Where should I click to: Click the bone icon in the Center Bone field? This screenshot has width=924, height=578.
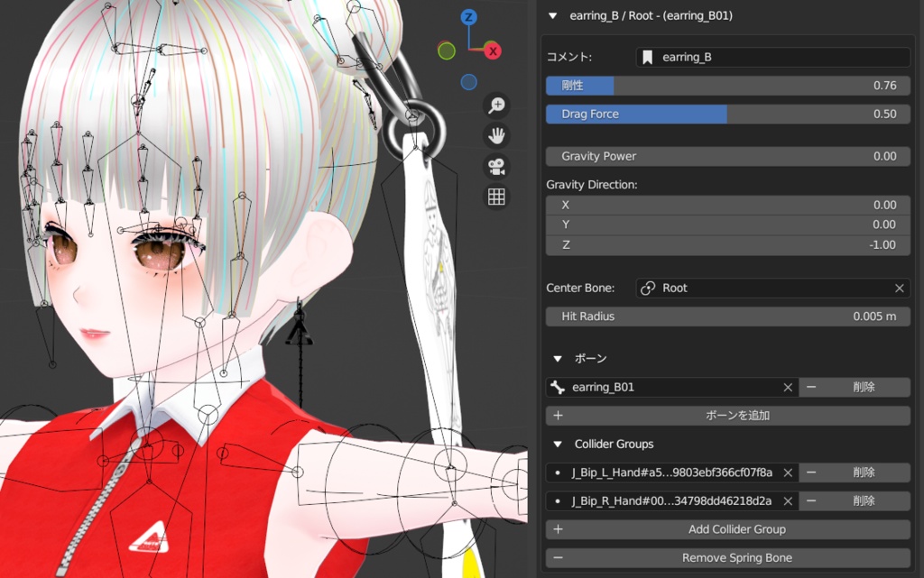point(647,288)
